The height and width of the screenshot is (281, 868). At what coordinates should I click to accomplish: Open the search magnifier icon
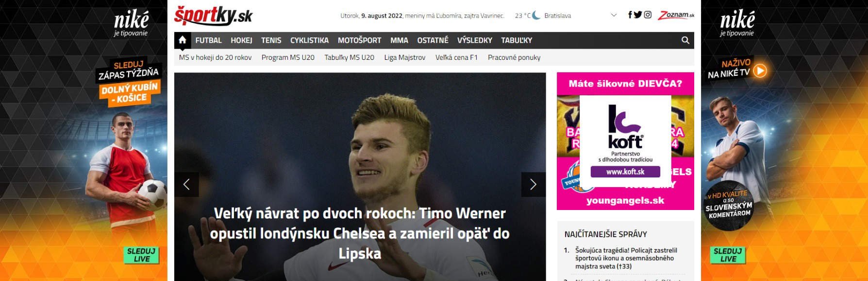[685, 40]
